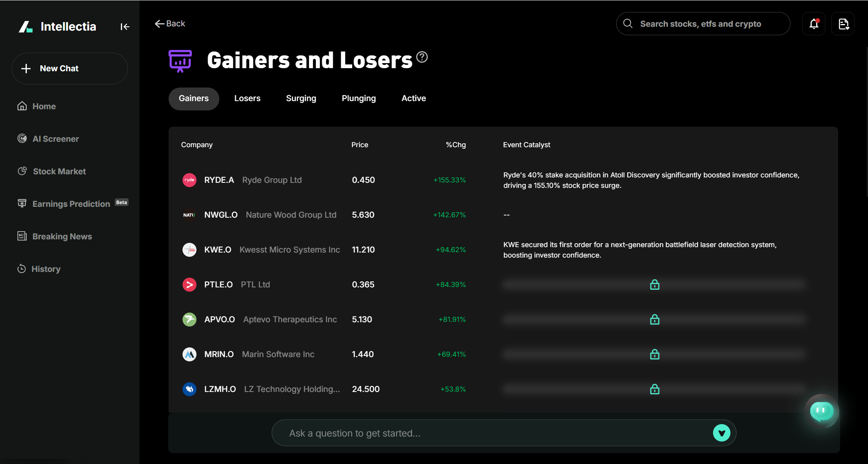Click the lock icon on MRIN.O row
Viewport: 868px width, 464px height.
pyautogui.click(x=654, y=354)
